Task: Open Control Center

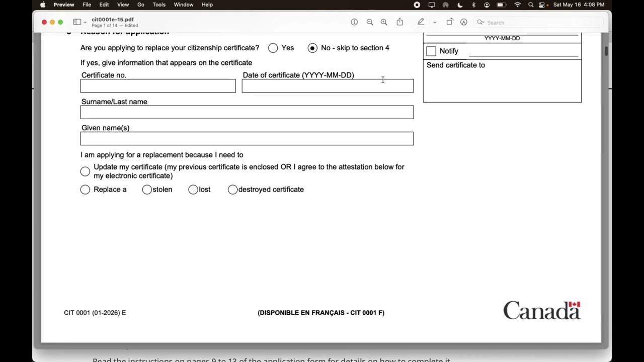Action: tap(542, 5)
